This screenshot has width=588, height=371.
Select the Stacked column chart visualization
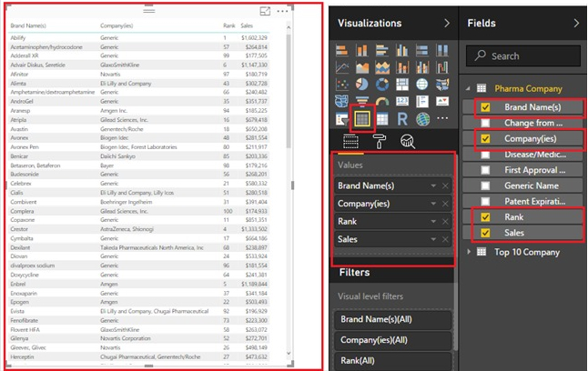tap(362, 50)
